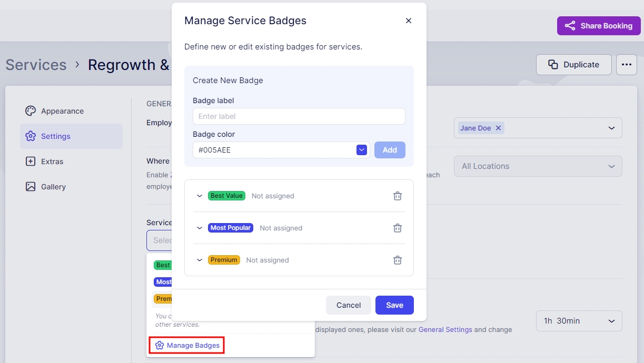
Task: Delete the Most Popular badge
Action: pyautogui.click(x=398, y=228)
